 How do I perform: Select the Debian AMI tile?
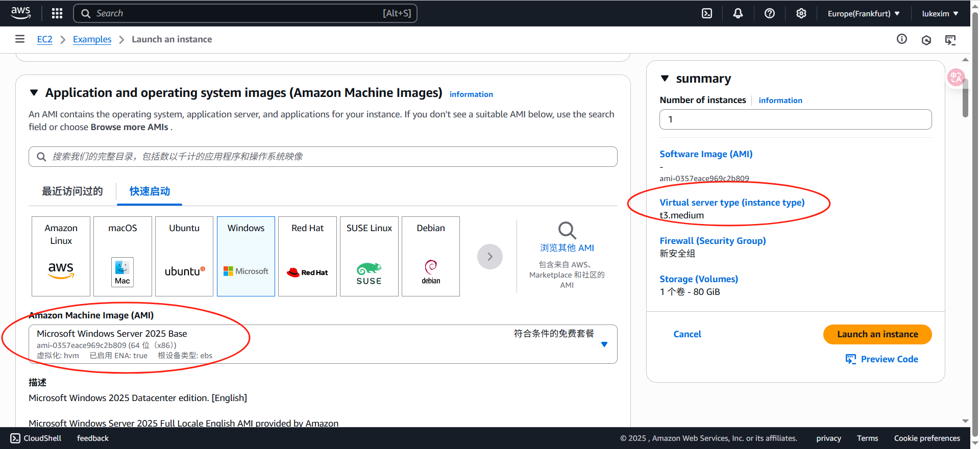tap(431, 256)
